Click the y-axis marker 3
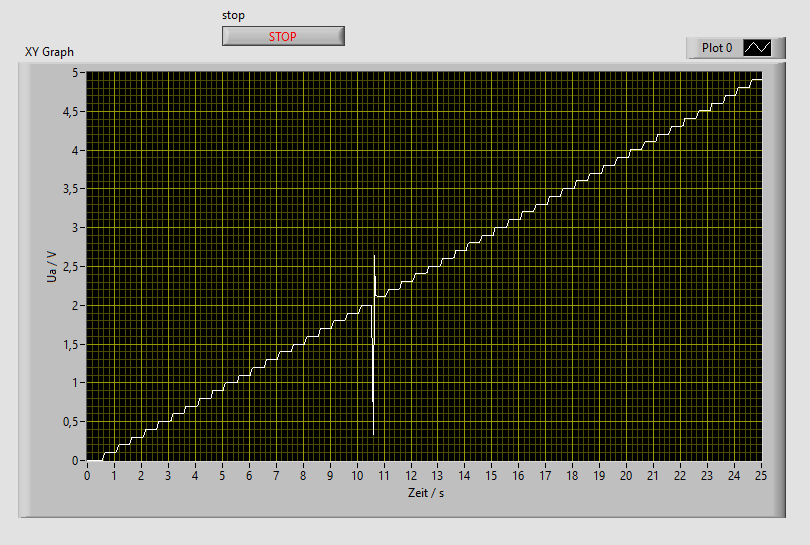810x545 pixels. tap(75, 228)
